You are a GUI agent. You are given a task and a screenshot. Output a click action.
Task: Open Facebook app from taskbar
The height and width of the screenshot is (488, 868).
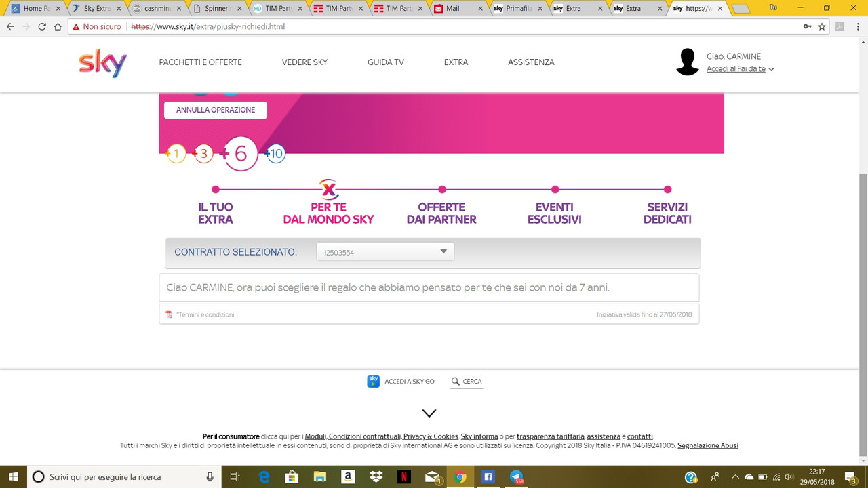click(488, 476)
